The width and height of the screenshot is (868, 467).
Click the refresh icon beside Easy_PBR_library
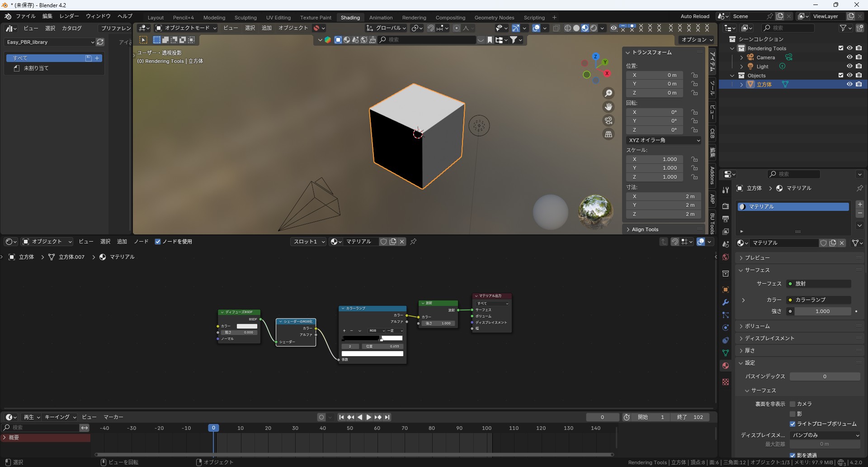(x=100, y=42)
